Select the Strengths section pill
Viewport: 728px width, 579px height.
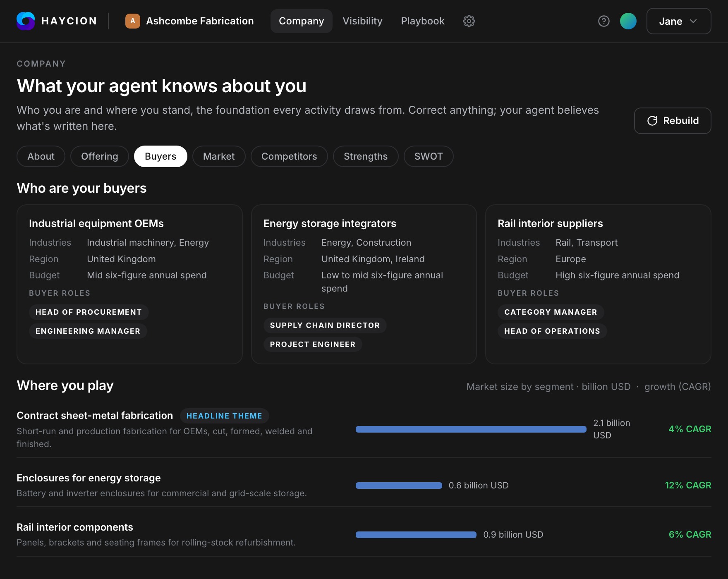[x=366, y=156]
